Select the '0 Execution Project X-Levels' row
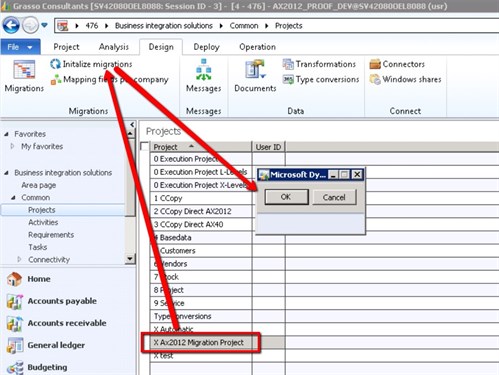The image size is (499, 375). 201,185
